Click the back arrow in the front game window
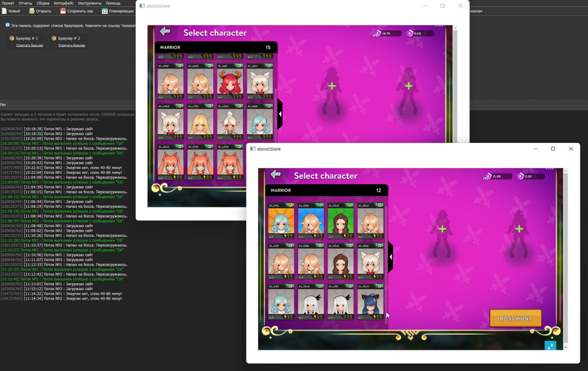588x371 pixels. [x=276, y=174]
